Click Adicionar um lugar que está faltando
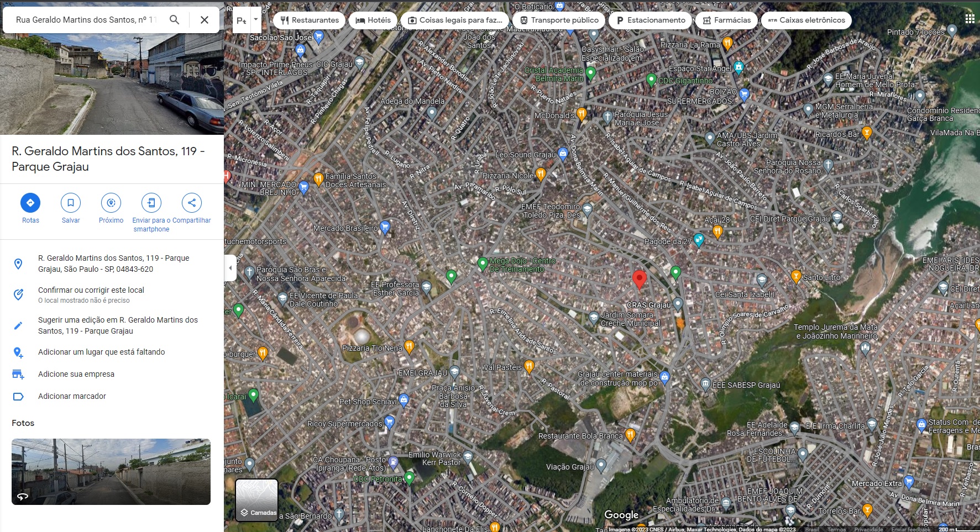Screen dimensions: 980x532 [101, 352]
